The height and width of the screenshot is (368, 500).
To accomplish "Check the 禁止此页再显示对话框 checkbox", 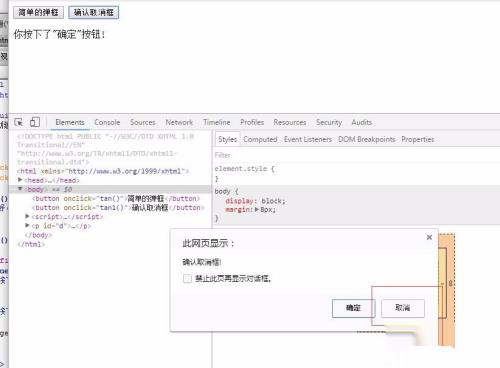I will tap(187, 278).
